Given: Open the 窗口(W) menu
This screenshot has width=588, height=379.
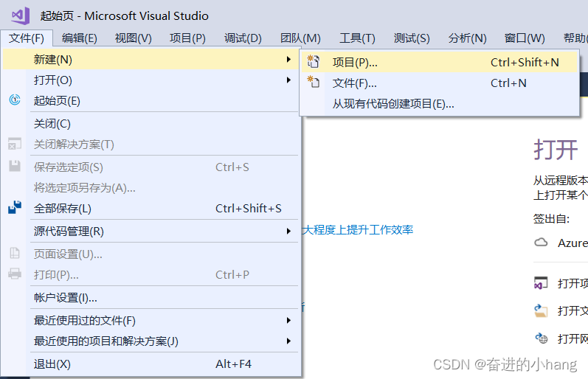Looking at the screenshot, I should [x=525, y=38].
